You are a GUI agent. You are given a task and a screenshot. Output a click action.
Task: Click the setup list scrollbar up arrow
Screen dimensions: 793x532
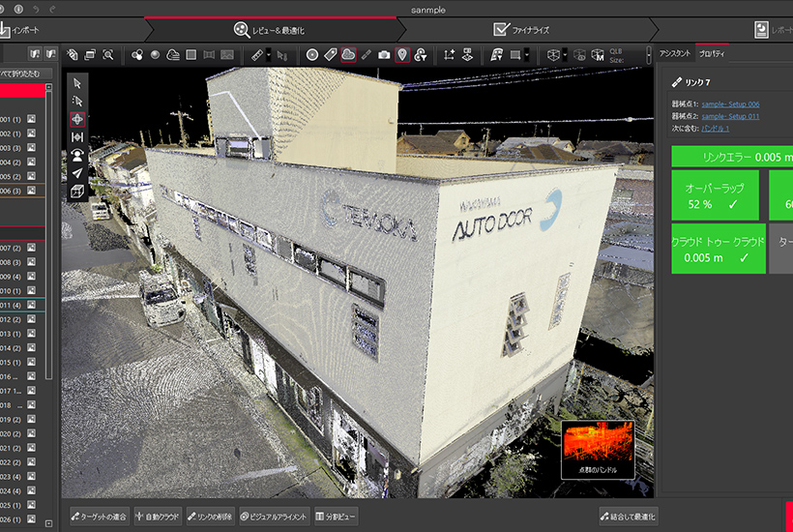(x=49, y=87)
